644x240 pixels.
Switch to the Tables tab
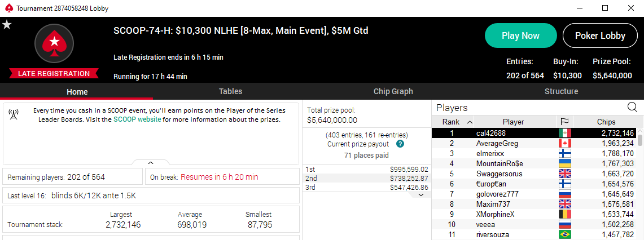tap(230, 91)
